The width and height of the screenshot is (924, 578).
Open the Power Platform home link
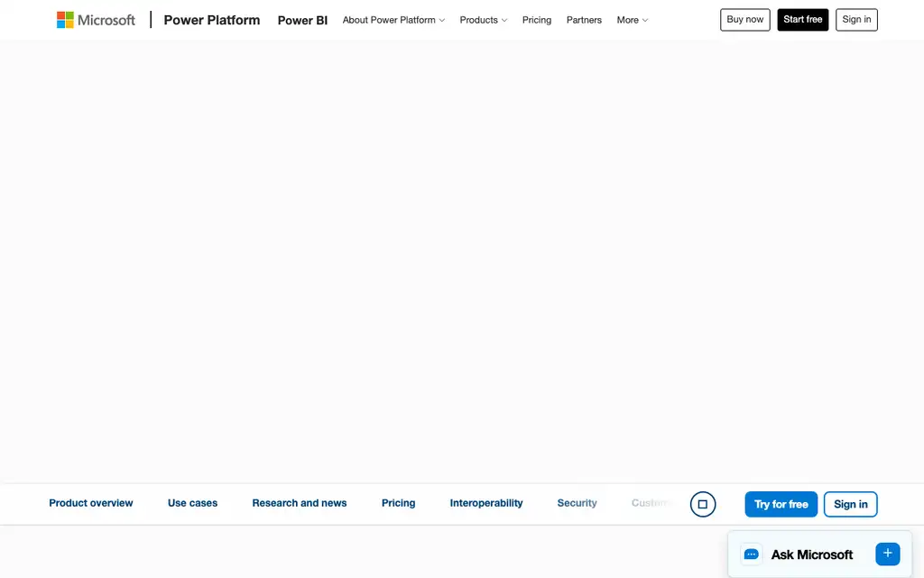point(211,20)
